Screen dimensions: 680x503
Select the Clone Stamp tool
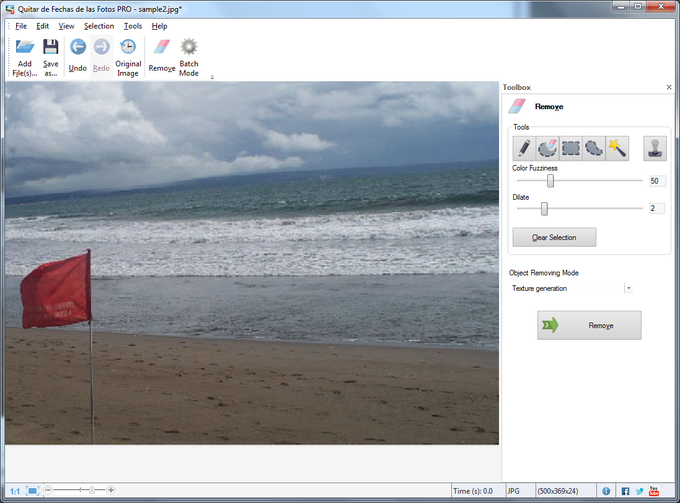(x=655, y=148)
